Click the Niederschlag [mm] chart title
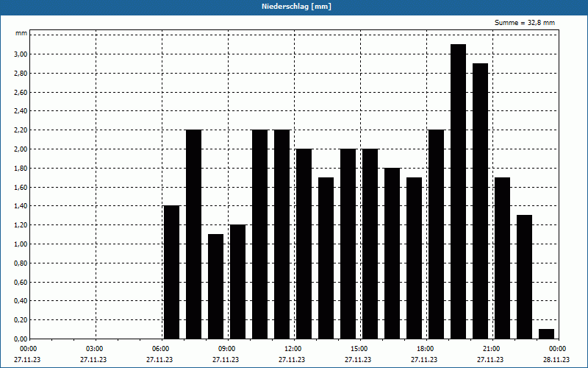This screenshot has height=368, width=588. [x=296, y=7]
